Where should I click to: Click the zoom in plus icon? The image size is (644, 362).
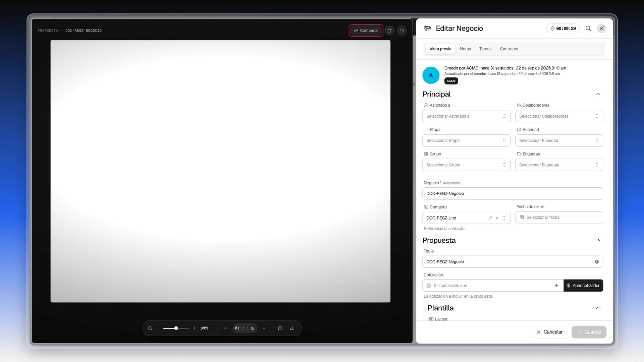pos(194,328)
